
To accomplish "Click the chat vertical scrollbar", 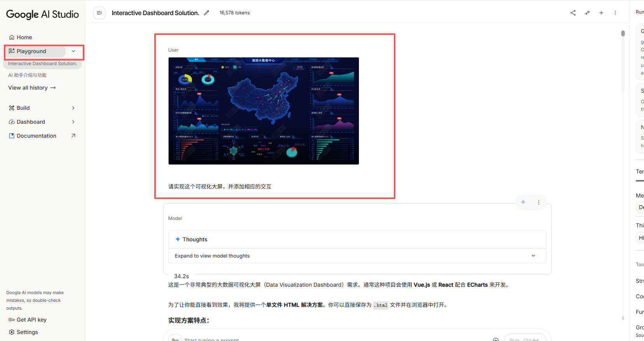I will pyautogui.click(x=623, y=33).
